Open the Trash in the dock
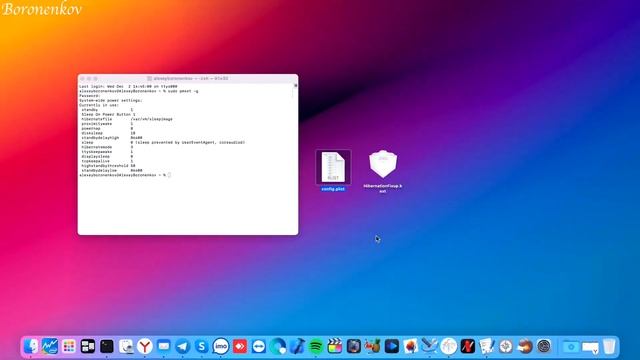 [609, 346]
